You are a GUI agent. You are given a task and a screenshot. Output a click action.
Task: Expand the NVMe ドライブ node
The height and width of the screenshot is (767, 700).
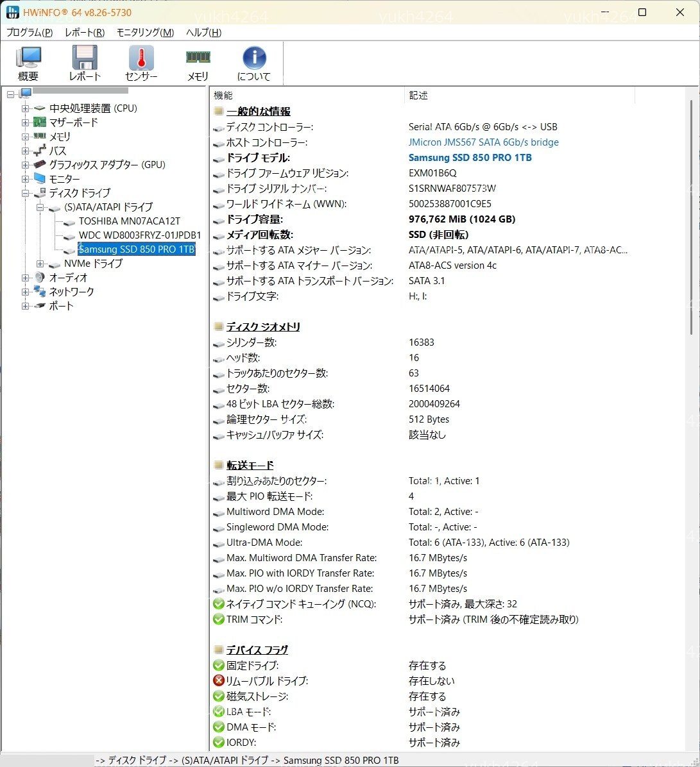point(40,264)
